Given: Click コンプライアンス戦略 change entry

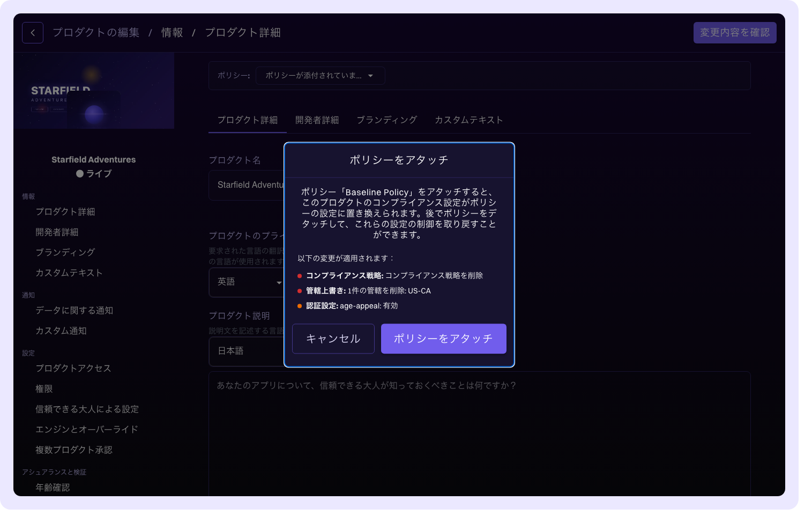Looking at the screenshot, I should click(x=390, y=276).
